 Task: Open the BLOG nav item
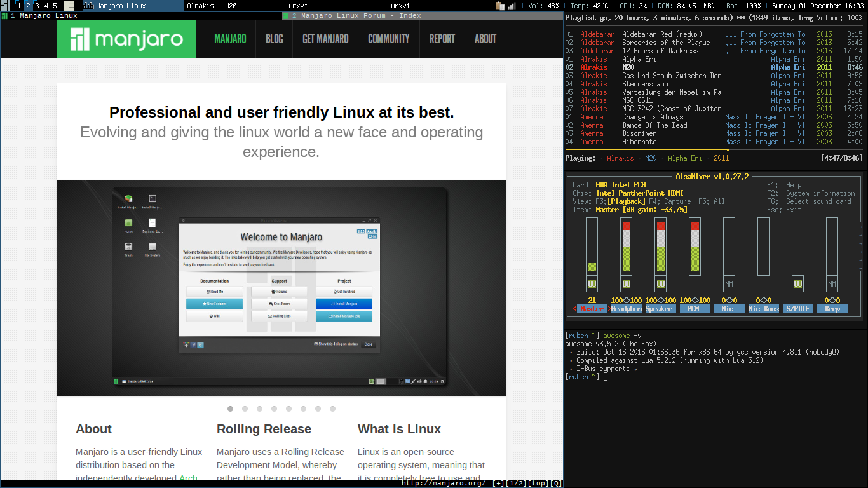tap(275, 39)
